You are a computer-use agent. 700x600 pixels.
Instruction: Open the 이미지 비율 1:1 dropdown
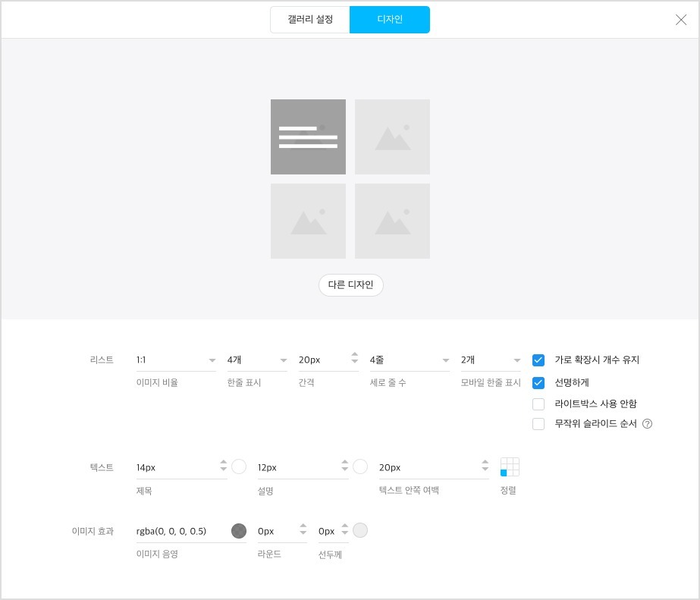coord(176,360)
